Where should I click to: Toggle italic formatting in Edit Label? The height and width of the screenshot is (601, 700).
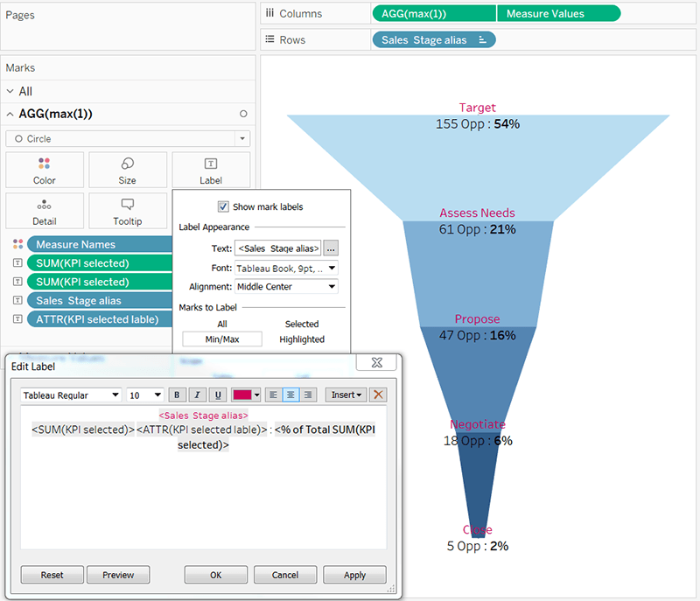coord(198,395)
